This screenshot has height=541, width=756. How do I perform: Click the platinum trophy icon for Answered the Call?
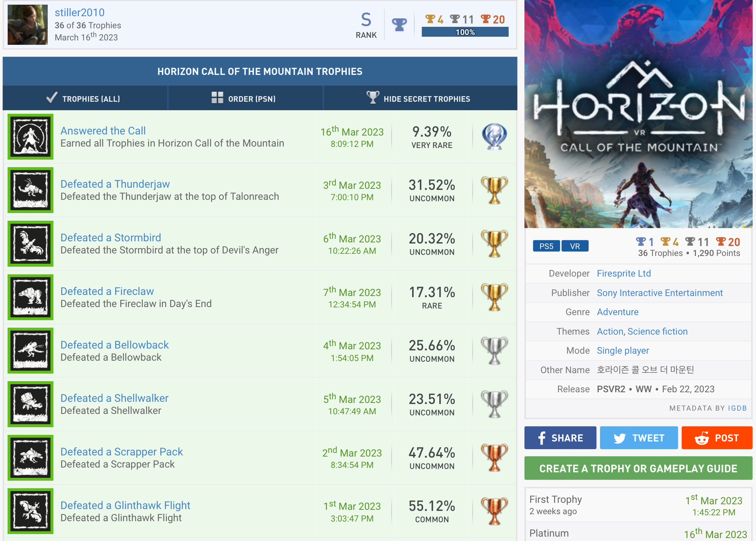tap(494, 137)
